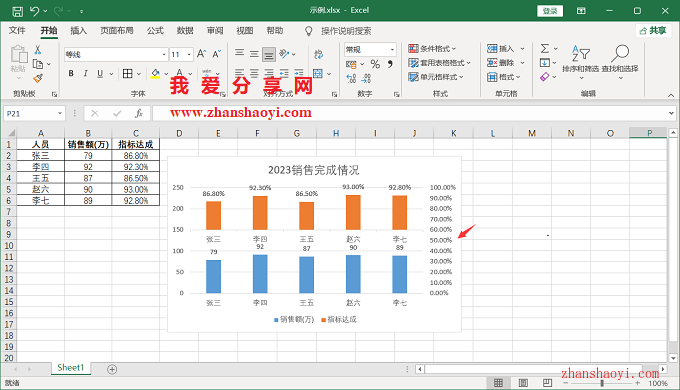
Task: Click the lightbulb Tell Me search icon
Action: click(308, 31)
